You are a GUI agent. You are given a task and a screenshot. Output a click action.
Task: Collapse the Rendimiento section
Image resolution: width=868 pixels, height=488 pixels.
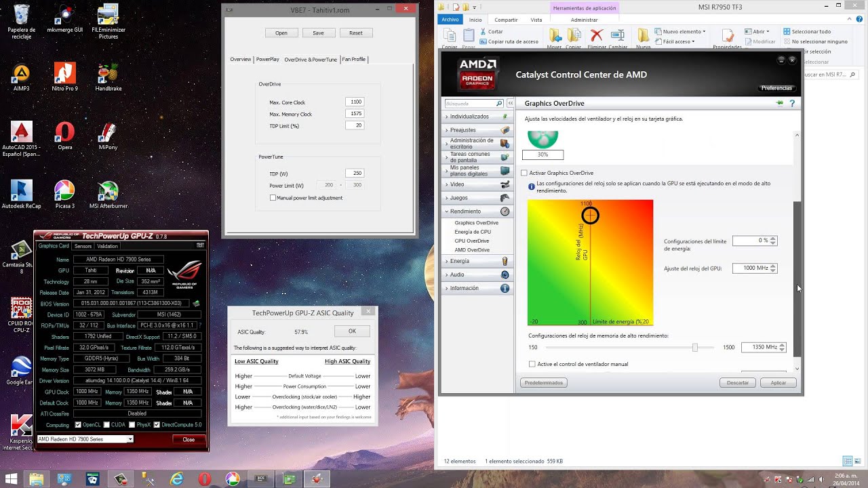coord(477,211)
